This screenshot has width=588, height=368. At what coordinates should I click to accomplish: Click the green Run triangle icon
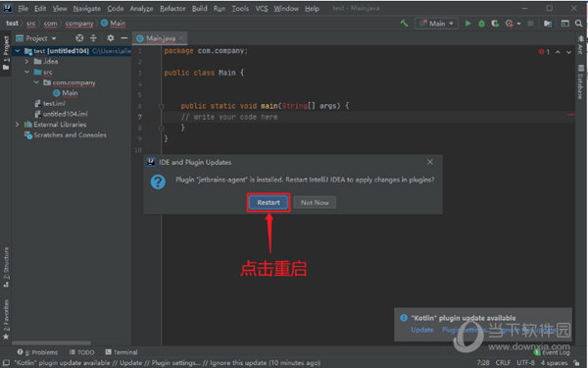[467, 24]
